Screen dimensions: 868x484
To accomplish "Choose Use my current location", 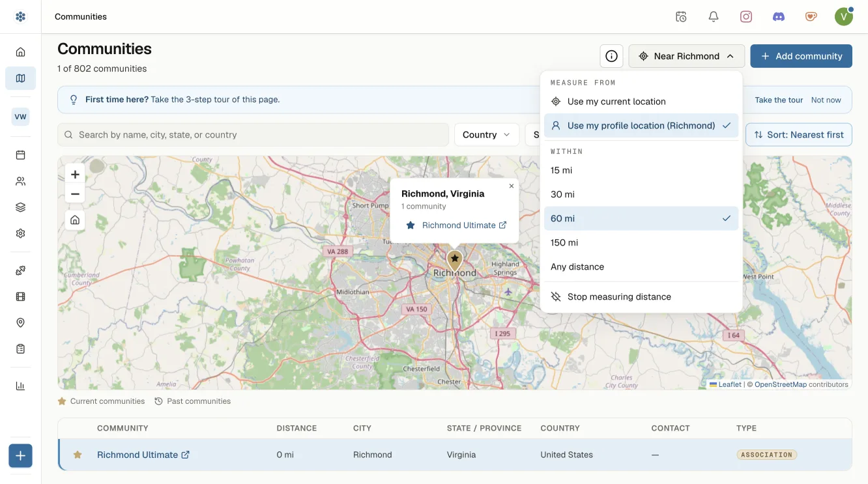I will point(641,102).
